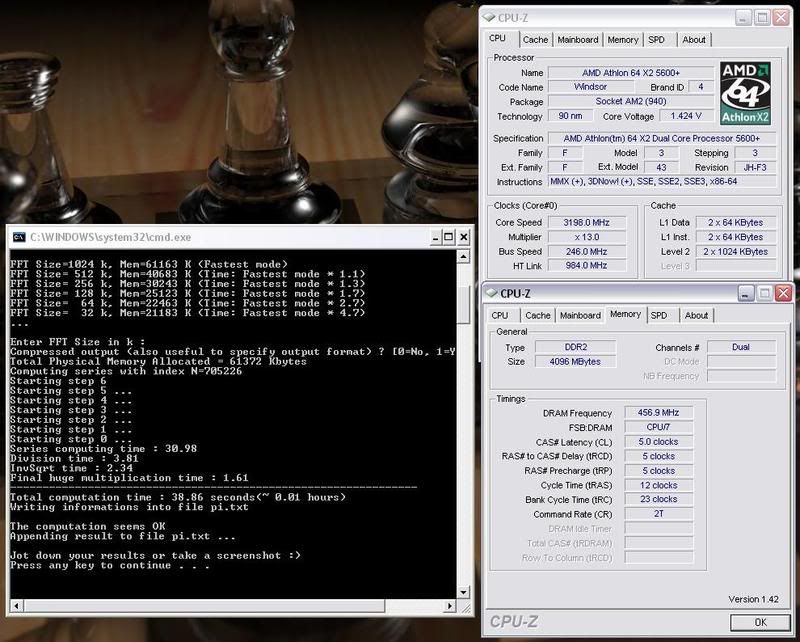
Task: Select the SPD tab in the upper CPU-Z window
Action: click(656, 40)
